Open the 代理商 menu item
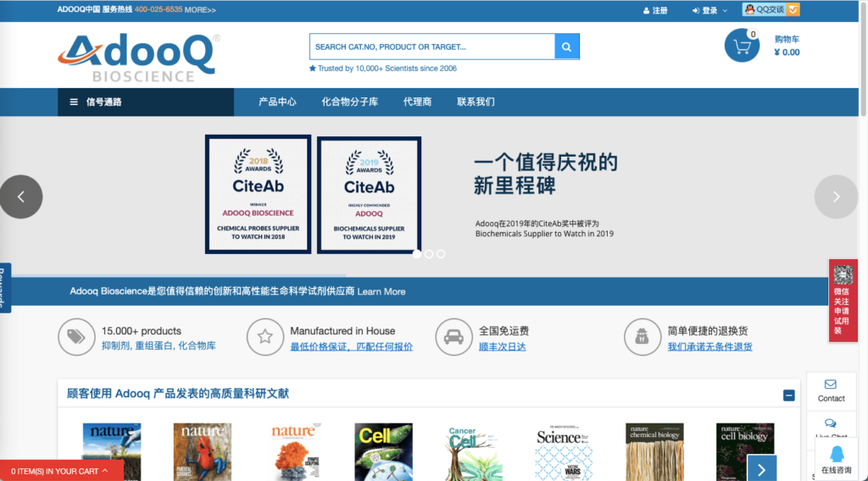This screenshot has height=481, width=868. [x=417, y=102]
